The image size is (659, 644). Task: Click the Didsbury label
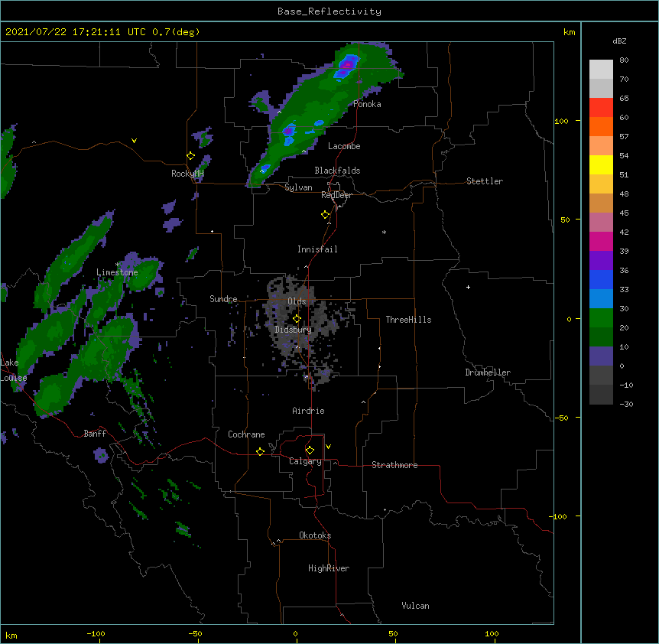(x=293, y=330)
